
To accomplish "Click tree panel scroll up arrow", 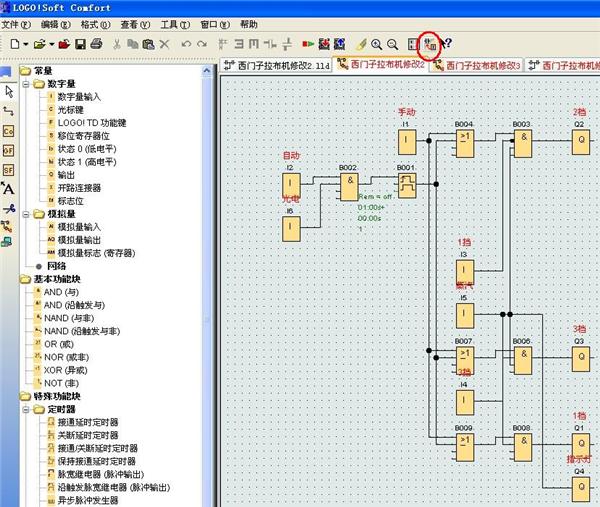I will [x=207, y=71].
